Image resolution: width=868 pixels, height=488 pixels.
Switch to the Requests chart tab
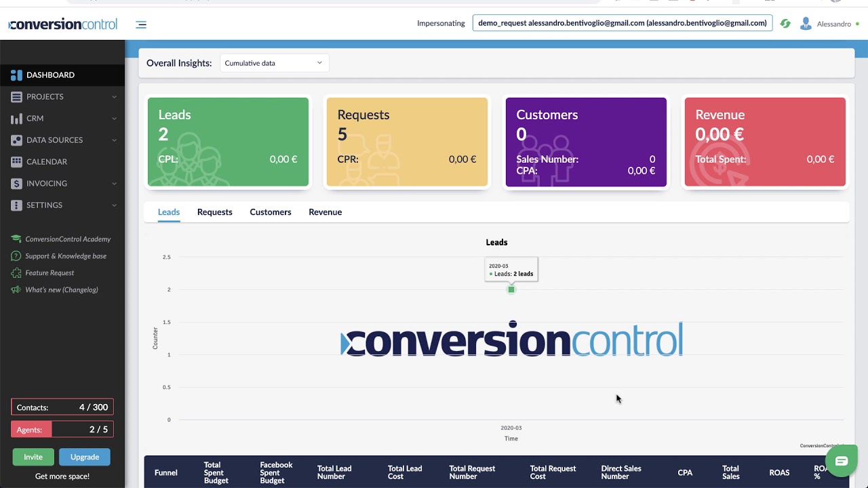[214, 212]
